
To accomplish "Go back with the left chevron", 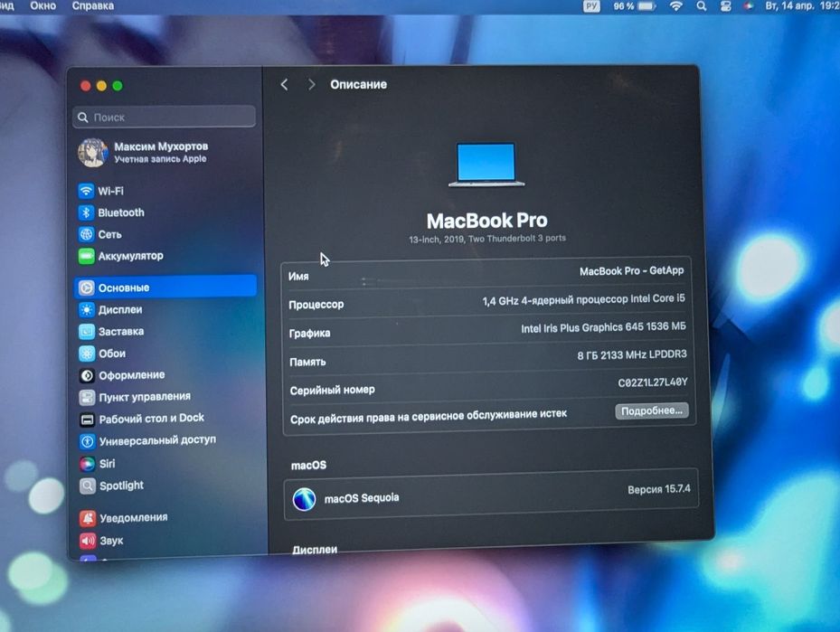I will (285, 85).
